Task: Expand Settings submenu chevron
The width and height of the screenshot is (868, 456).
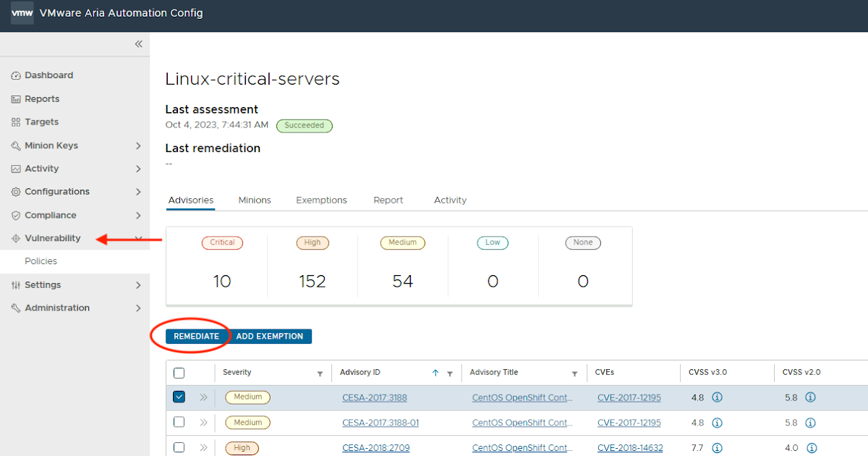Action: click(138, 285)
